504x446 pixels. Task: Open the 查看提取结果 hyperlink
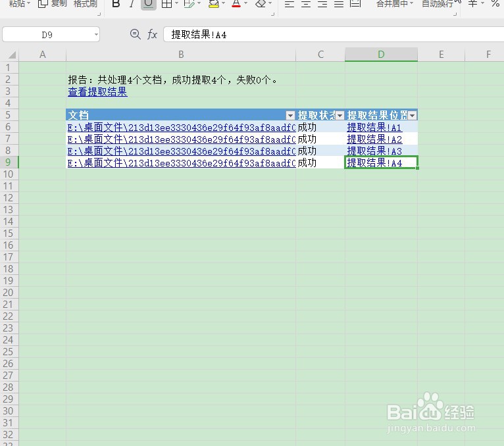tap(98, 92)
